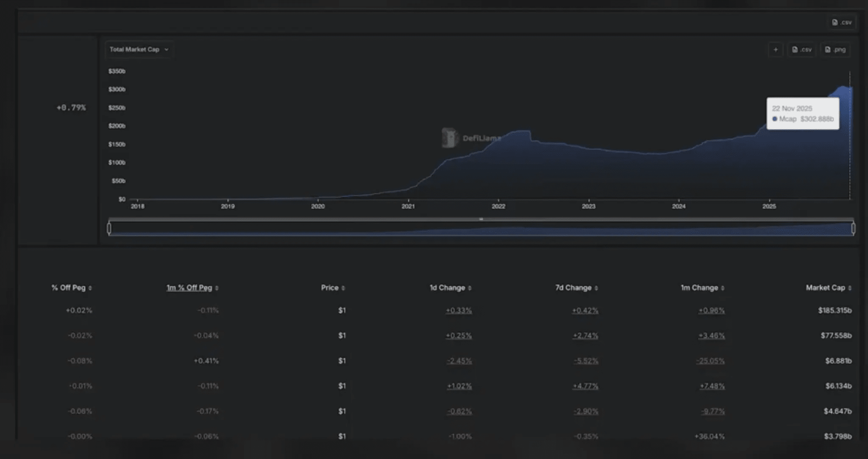Grab left handle of chart range slider
Viewport: 868px width, 459px height.
coord(109,229)
